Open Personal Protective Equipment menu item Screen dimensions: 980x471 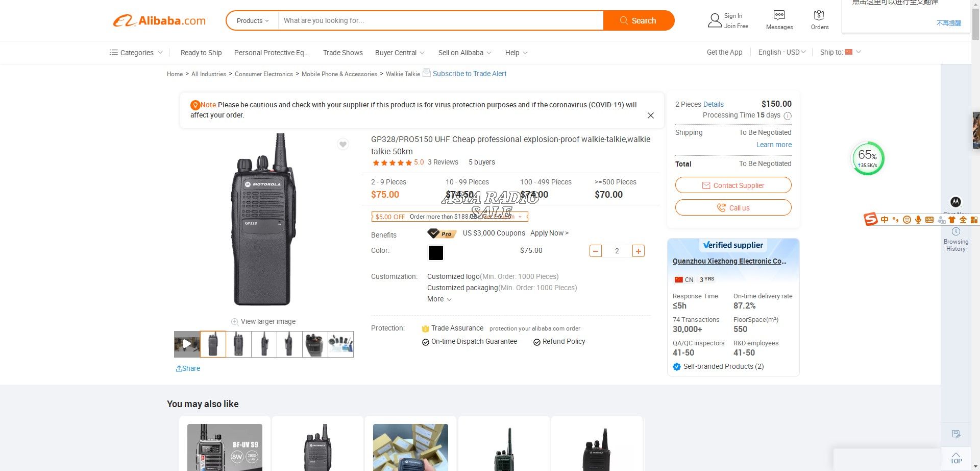point(272,53)
